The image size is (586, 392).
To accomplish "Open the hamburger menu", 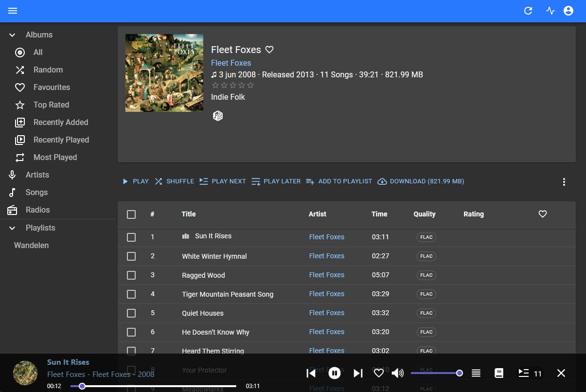I will click(x=13, y=11).
